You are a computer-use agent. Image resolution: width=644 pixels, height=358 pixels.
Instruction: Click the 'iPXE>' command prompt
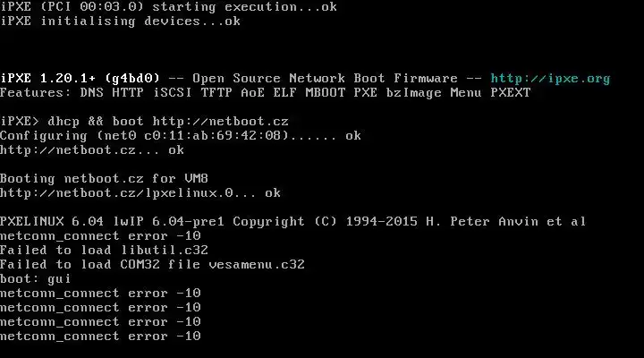[x=21, y=122]
